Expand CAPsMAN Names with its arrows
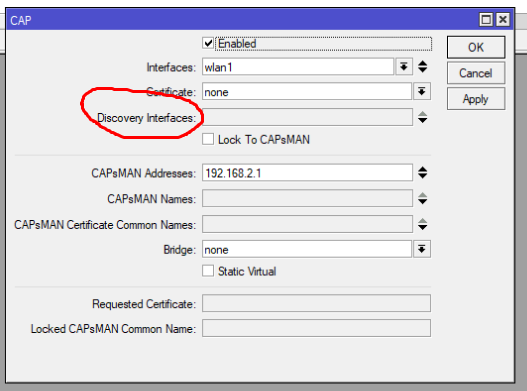 (422, 198)
